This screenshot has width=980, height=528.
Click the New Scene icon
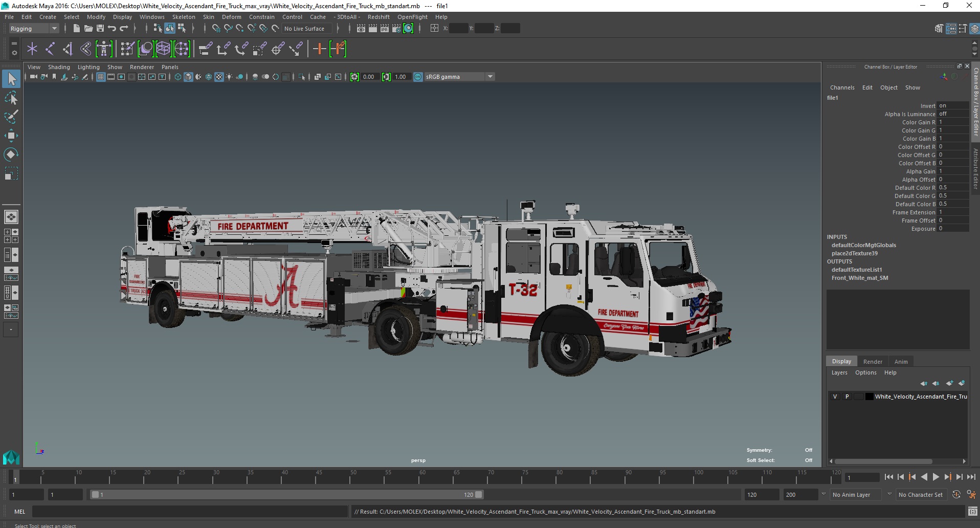pyautogui.click(x=76, y=28)
